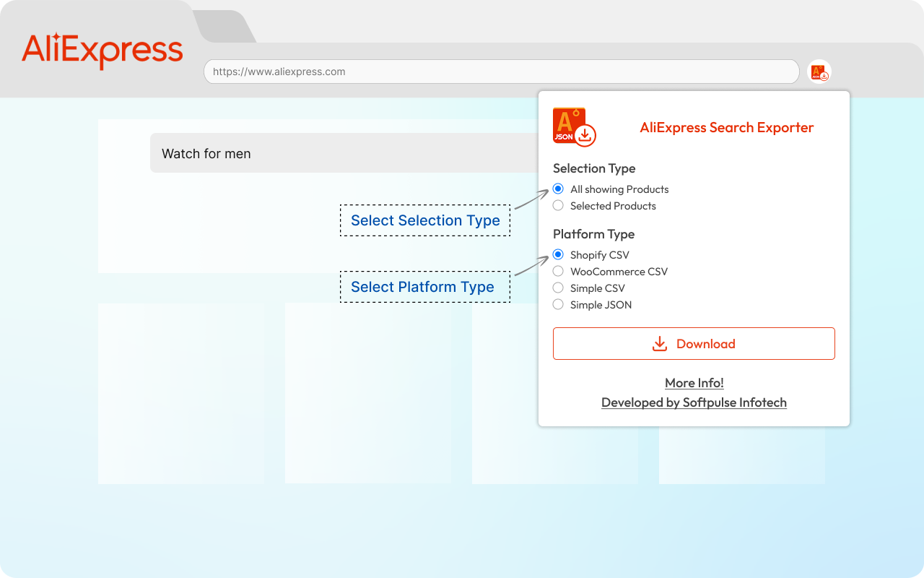Click the Download button
The image size is (924, 578).
pyautogui.click(x=694, y=344)
